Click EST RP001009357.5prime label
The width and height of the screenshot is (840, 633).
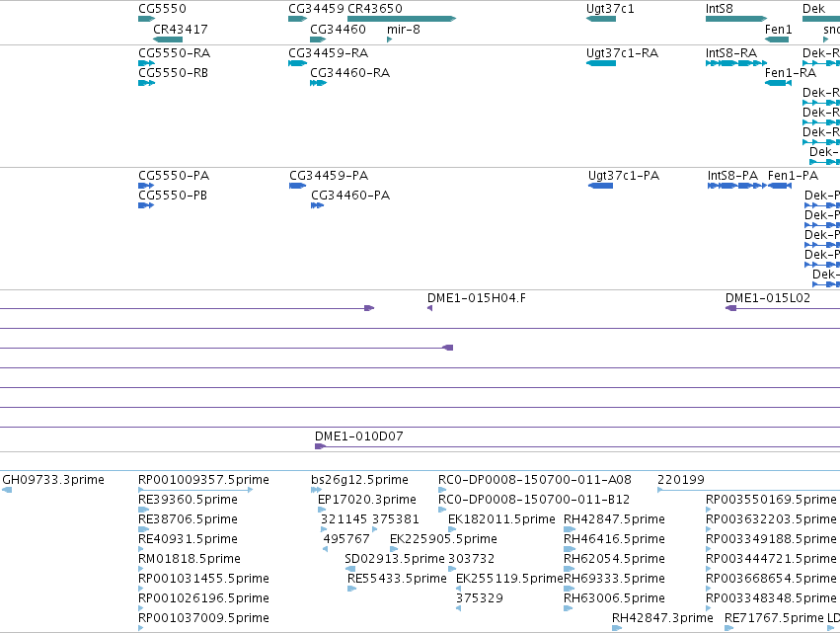coord(203,480)
